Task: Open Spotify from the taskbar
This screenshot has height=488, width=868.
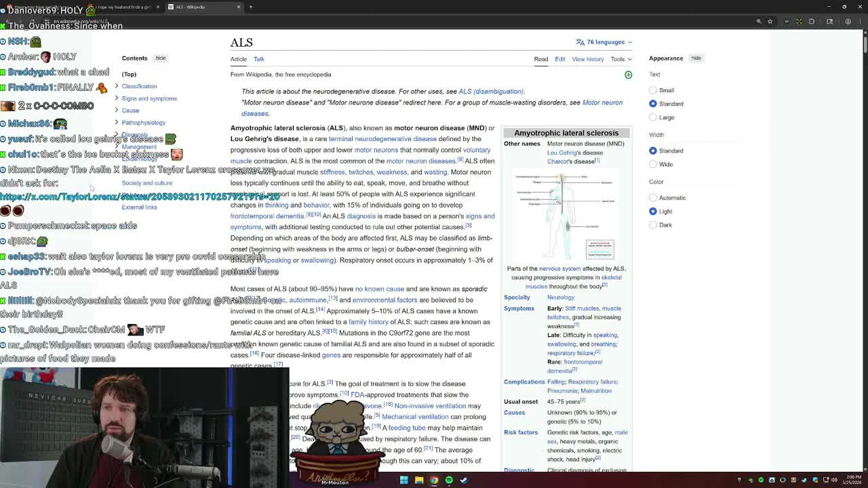Action: point(449,480)
